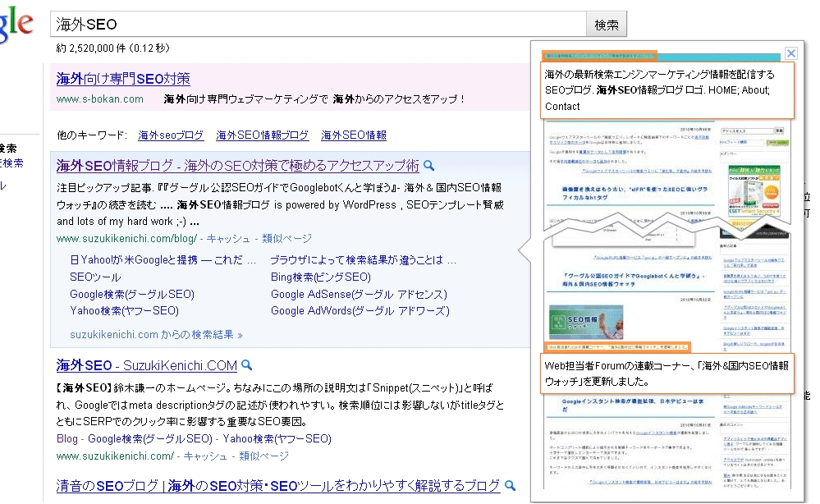The width and height of the screenshot is (820, 504).
Task: Open キャッシュ link for suzukikenichi.com/blog/
Action: (228, 238)
